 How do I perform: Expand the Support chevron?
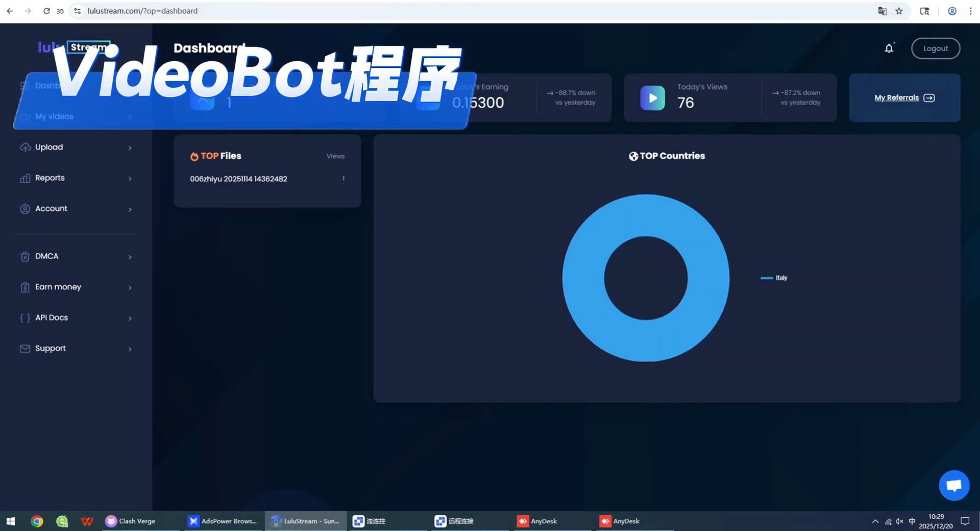point(130,349)
